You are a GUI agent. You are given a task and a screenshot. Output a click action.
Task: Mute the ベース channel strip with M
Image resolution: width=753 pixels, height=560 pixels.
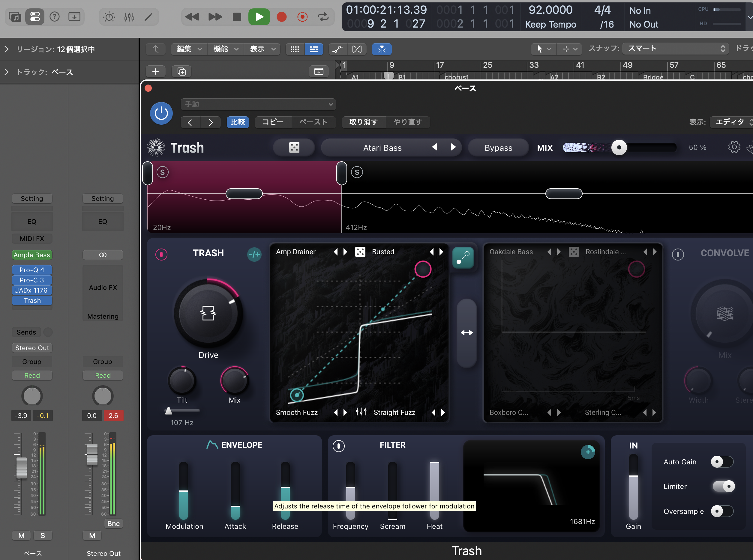coord(21,536)
